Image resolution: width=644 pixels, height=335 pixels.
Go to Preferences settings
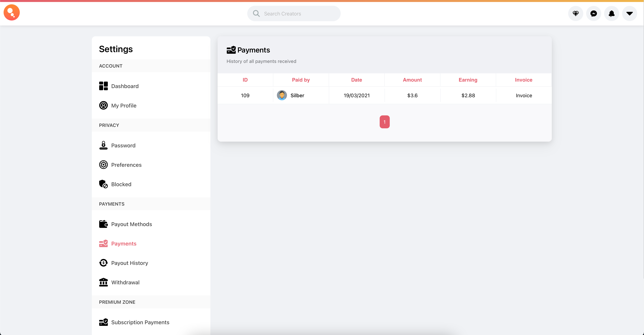126,165
